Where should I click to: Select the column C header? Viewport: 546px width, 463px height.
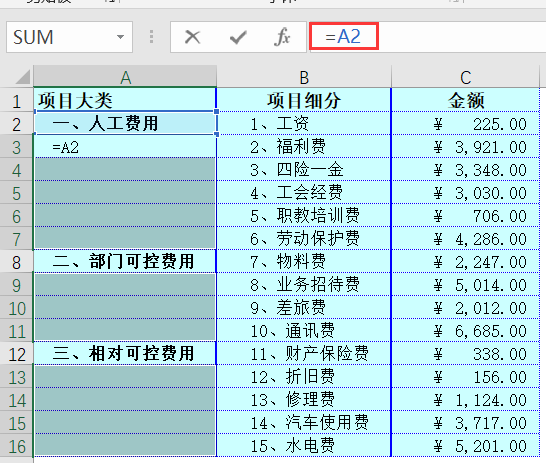click(x=465, y=77)
